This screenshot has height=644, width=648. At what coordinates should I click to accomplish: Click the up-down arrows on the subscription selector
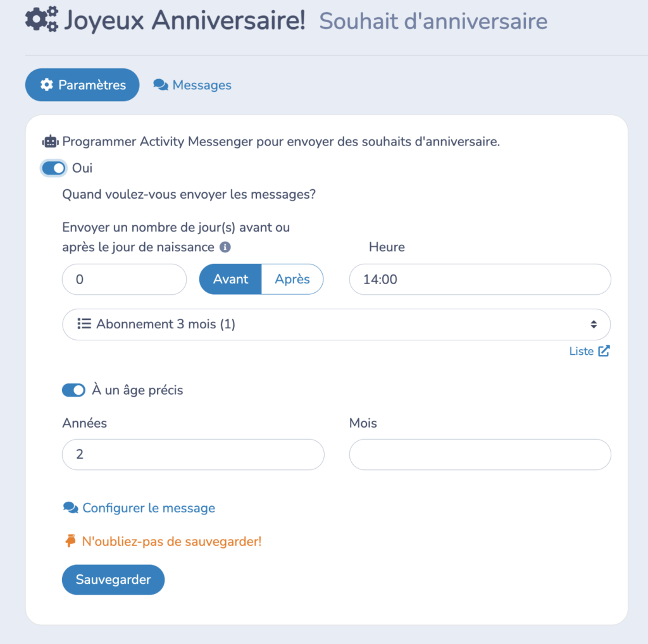(594, 324)
